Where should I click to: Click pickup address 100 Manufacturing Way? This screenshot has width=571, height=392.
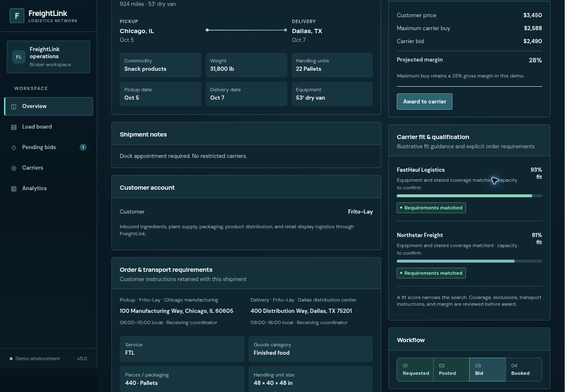[x=176, y=311]
